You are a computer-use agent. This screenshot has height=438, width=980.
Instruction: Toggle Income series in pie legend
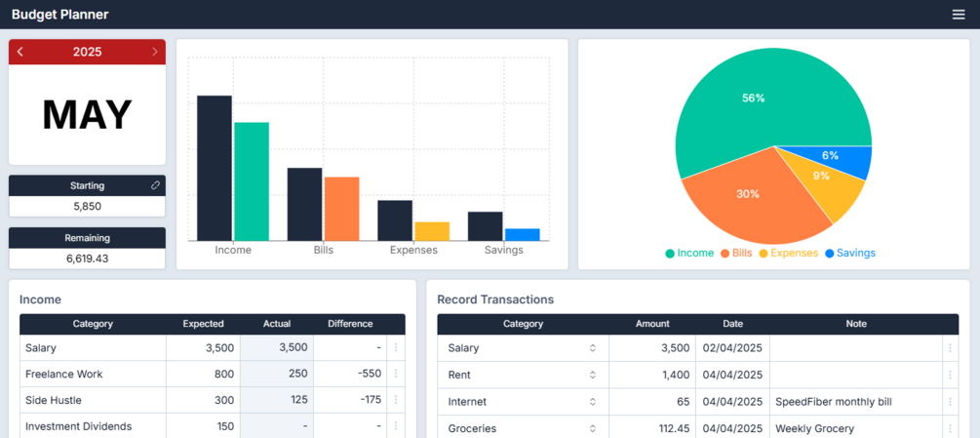[689, 253]
